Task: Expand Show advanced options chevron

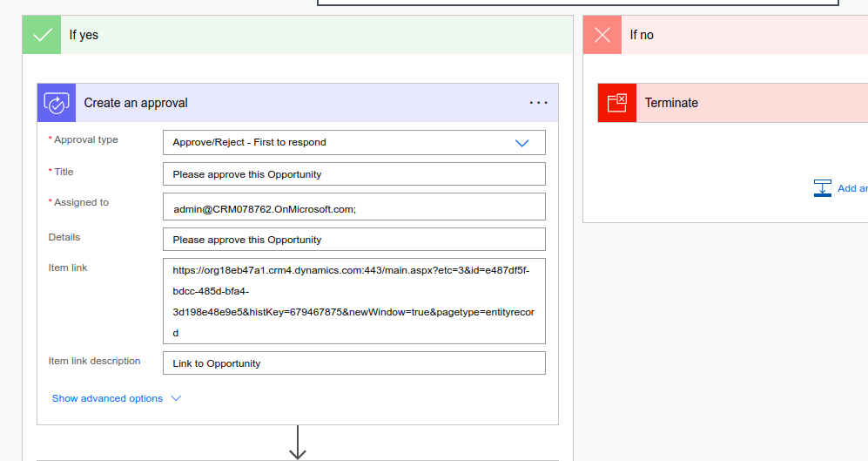Action: click(176, 398)
